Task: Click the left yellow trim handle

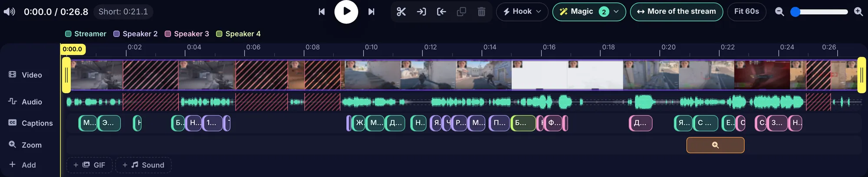Action: pyautogui.click(x=66, y=75)
